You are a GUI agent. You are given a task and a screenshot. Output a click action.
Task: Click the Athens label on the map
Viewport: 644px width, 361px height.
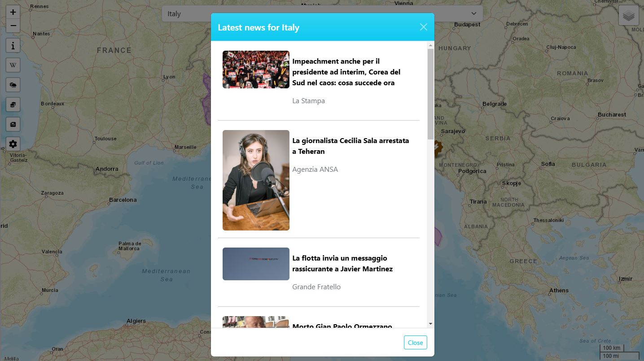pos(559,290)
